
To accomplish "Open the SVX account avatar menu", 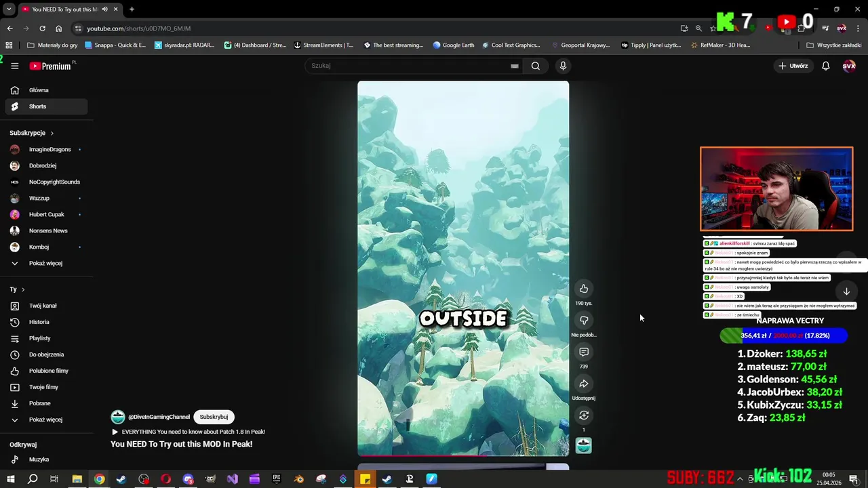I will coord(849,66).
